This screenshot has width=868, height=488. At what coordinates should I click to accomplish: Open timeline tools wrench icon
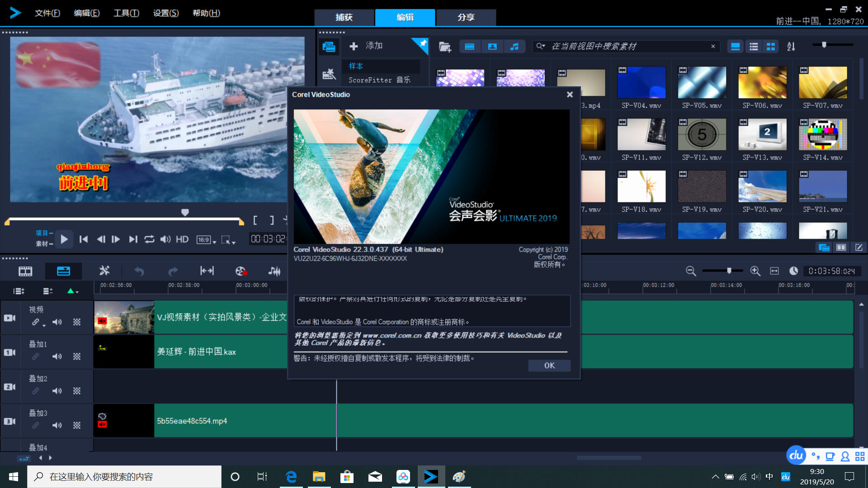pyautogui.click(x=104, y=271)
